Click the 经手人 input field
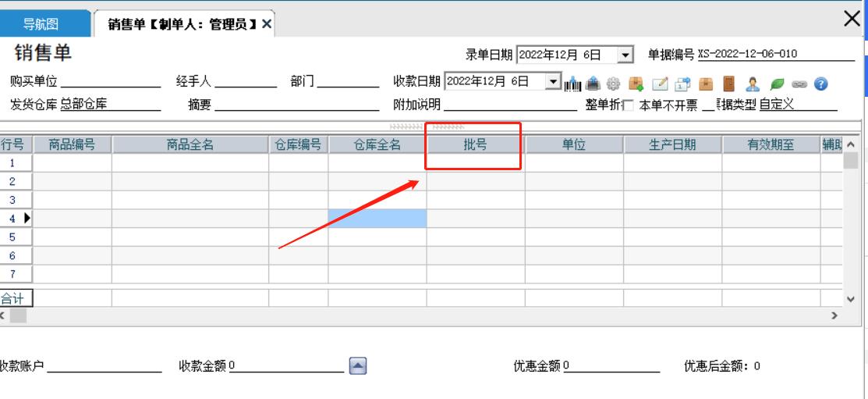Viewport: 868px width, 399px height. point(246,82)
